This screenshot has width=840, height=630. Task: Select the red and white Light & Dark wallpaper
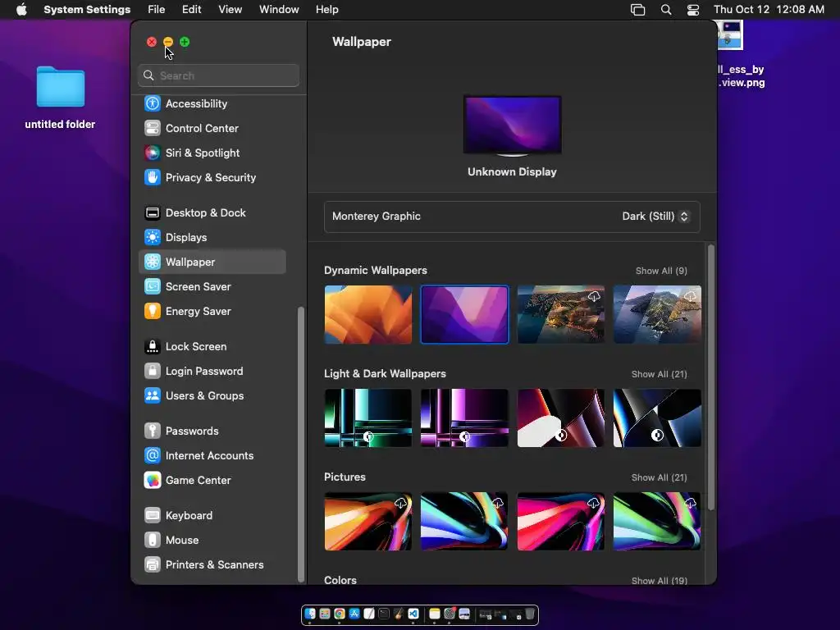561,418
